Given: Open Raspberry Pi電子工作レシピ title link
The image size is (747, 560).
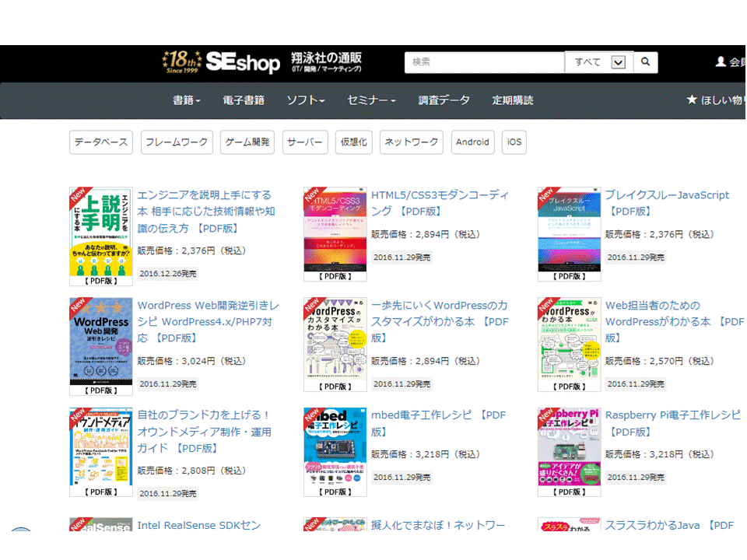Looking at the screenshot, I should tap(673, 423).
